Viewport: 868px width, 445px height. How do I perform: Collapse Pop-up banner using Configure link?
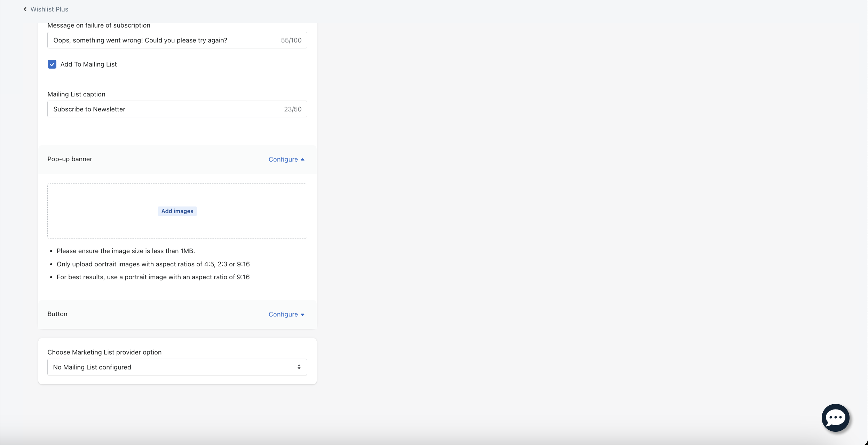283,159
